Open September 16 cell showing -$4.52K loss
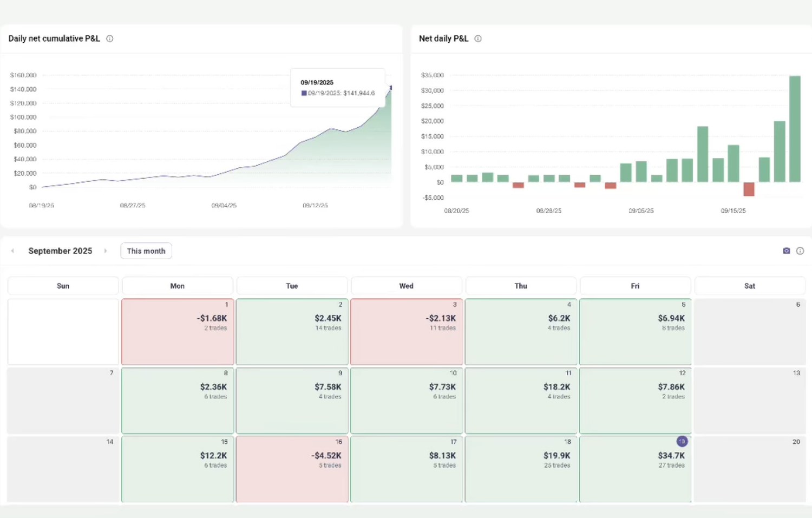The width and height of the screenshot is (812, 518). (x=292, y=469)
